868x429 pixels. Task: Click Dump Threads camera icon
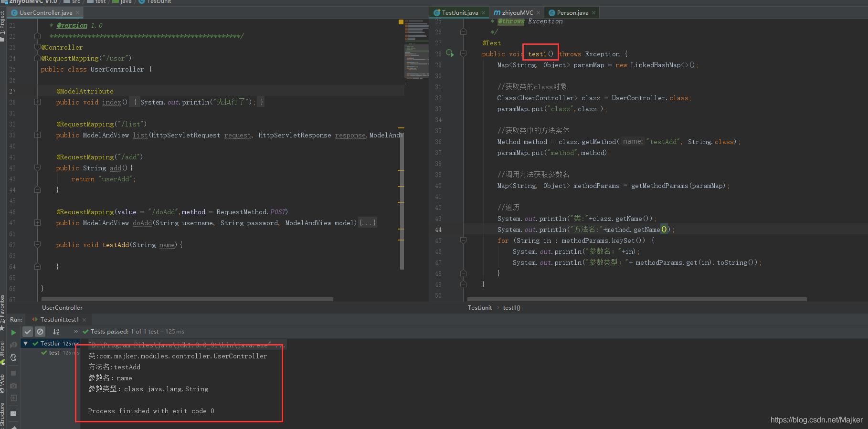click(x=13, y=386)
